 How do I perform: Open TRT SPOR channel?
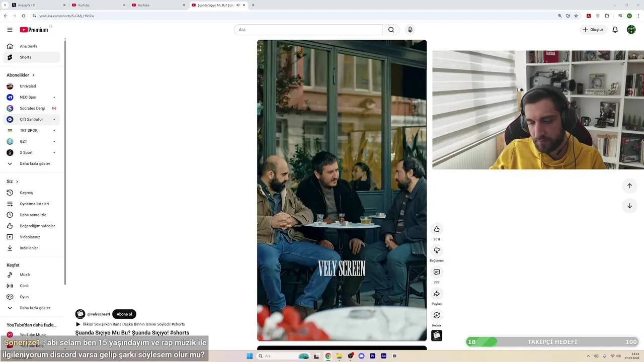(x=32, y=130)
